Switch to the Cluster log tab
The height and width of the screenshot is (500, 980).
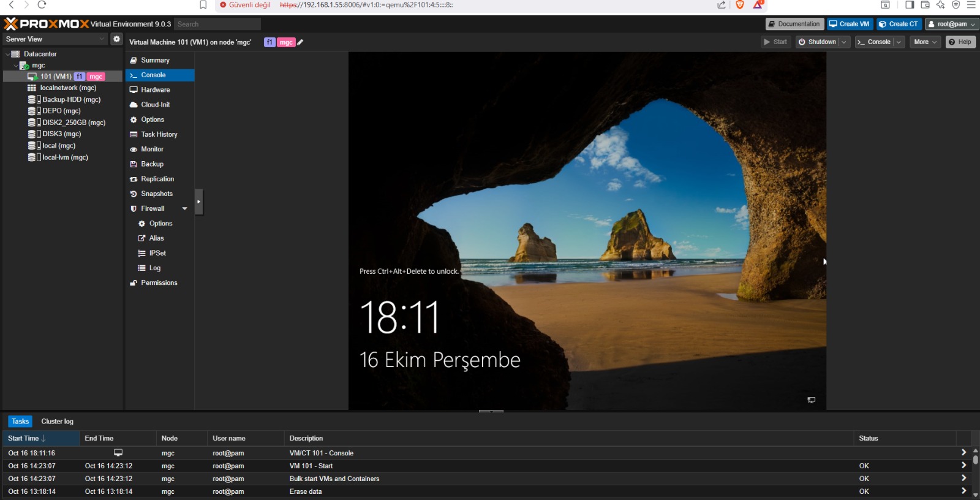(x=57, y=422)
